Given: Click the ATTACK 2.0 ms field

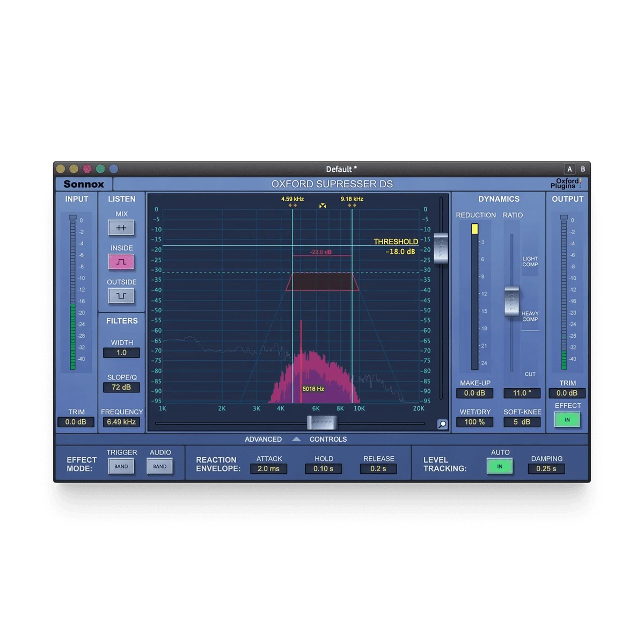Looking at the screenshot, I should pyautogui.click(x=268, y=469).
